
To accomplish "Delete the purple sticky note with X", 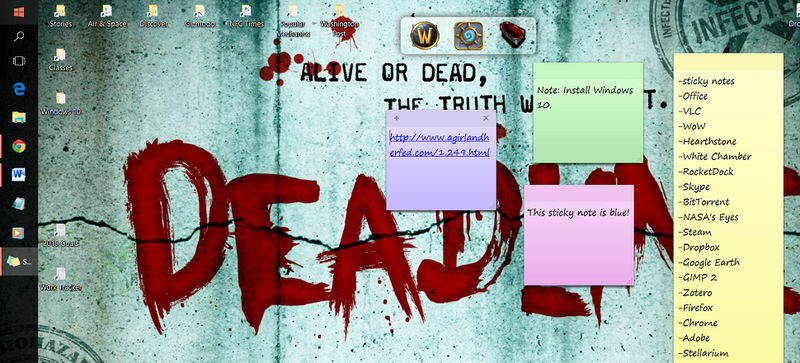I will point(486,118).
